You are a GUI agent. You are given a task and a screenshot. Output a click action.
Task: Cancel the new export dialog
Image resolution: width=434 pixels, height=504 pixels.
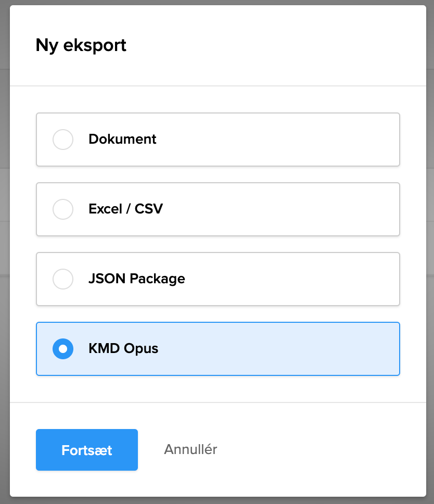pyautogui.click(x=190, y=449)
